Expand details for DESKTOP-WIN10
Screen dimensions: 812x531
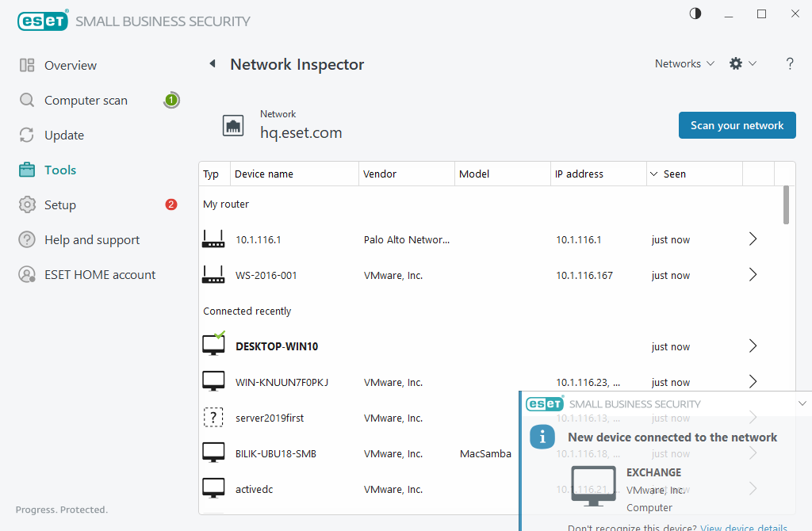point(753,346)
